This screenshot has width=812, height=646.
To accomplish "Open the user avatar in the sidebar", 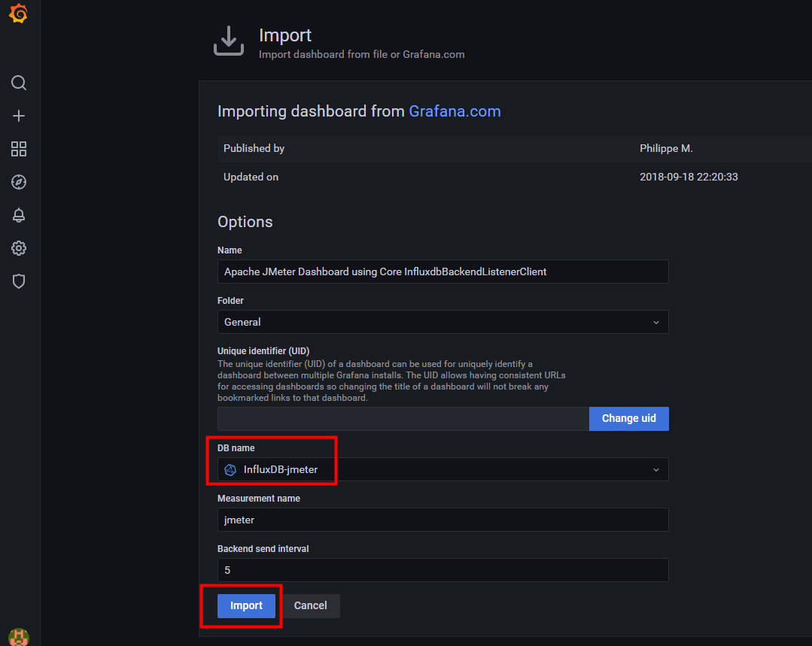I will point(19,637).
